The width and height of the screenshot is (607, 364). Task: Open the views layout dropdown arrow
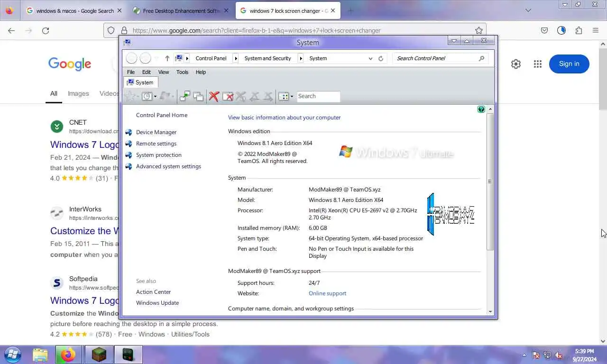coord(292,97)
